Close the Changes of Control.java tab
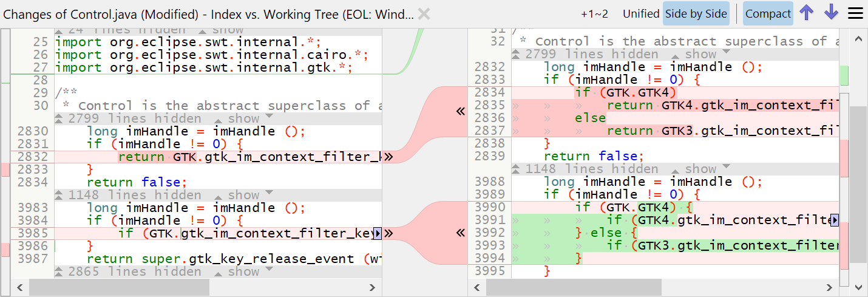 [424, 14]
